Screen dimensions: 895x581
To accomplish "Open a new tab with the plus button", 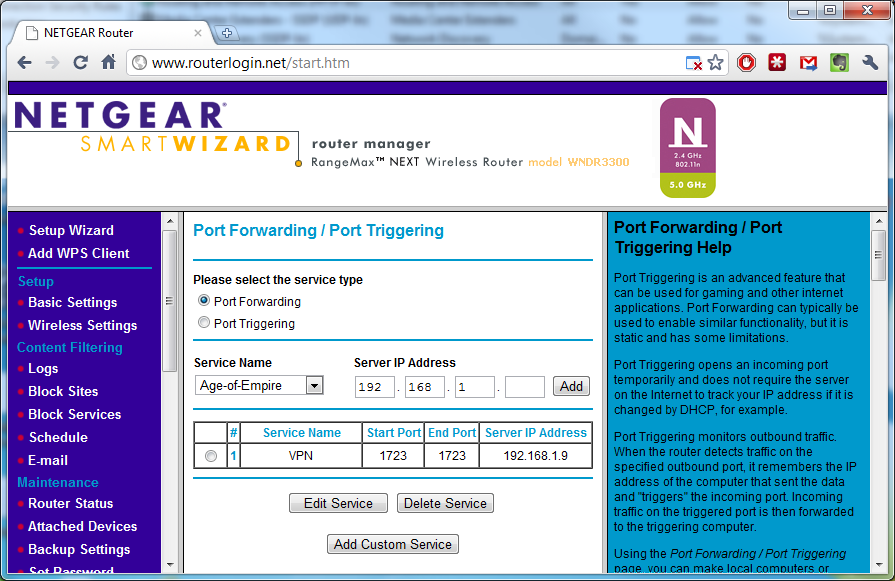I will [227, 33].
